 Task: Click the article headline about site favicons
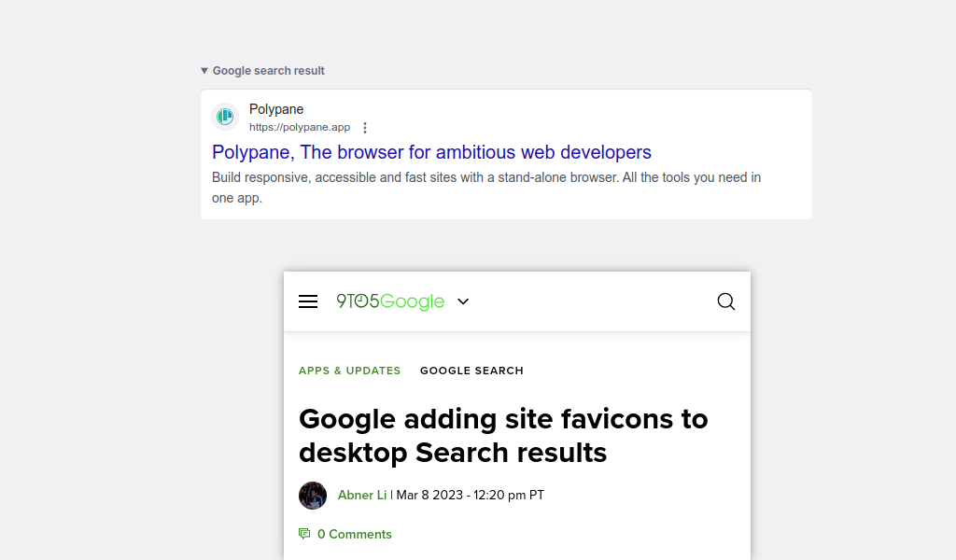point(503,436)
